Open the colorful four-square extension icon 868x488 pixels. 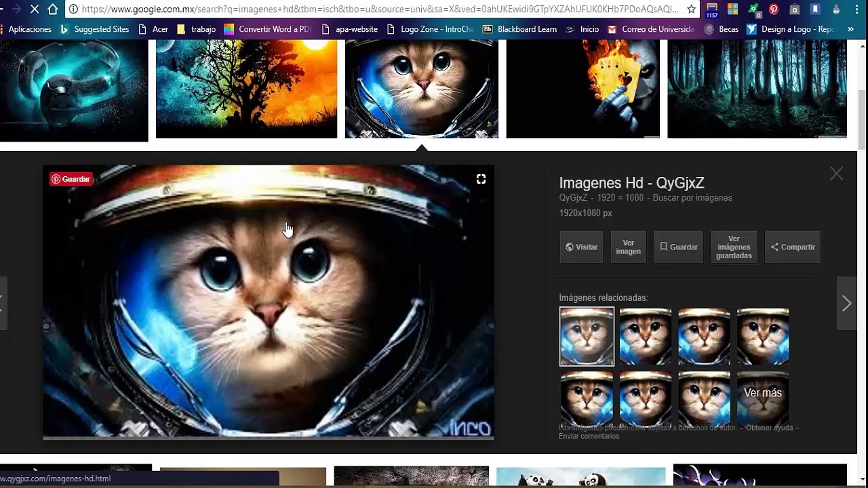pyautogui.click(x=732, y=9)
